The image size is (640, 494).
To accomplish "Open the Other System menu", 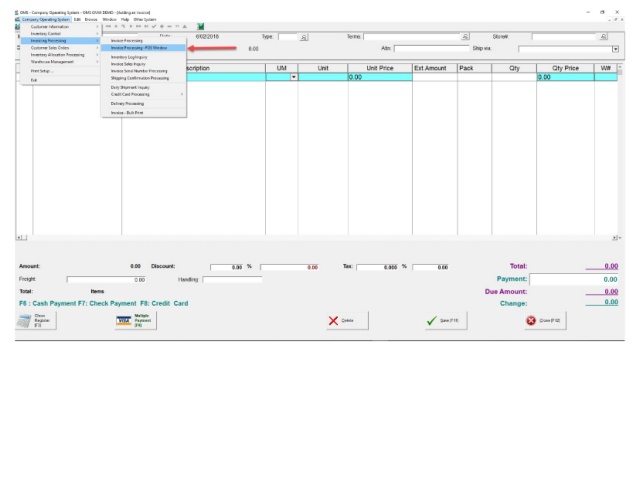I will coord(145,20).
